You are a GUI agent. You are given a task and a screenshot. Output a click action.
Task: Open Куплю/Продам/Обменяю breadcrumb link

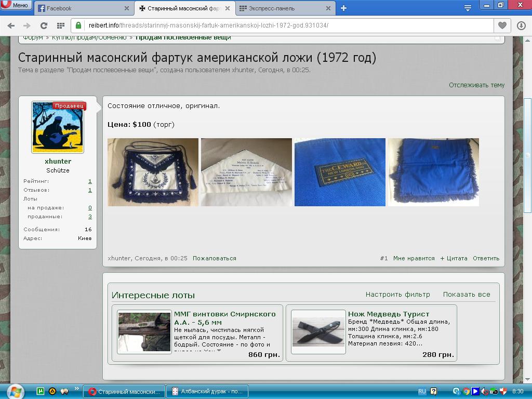[x=89, y=37]
